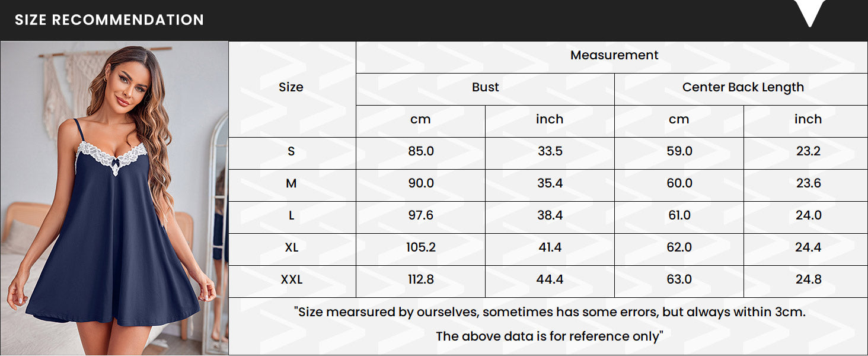Open the model photo in navy nightdress
This screenshot has width=868, height=356.
tap(114, 198)
